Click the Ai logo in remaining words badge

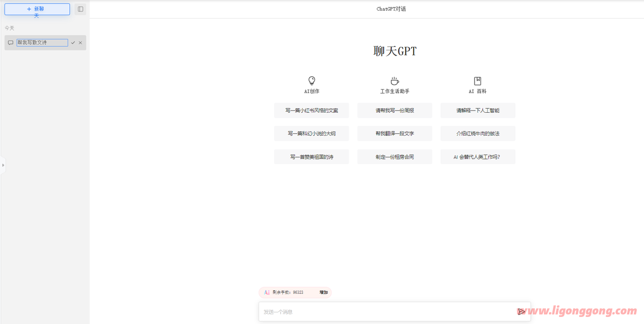pyautogui.click(x=267, y=292)
